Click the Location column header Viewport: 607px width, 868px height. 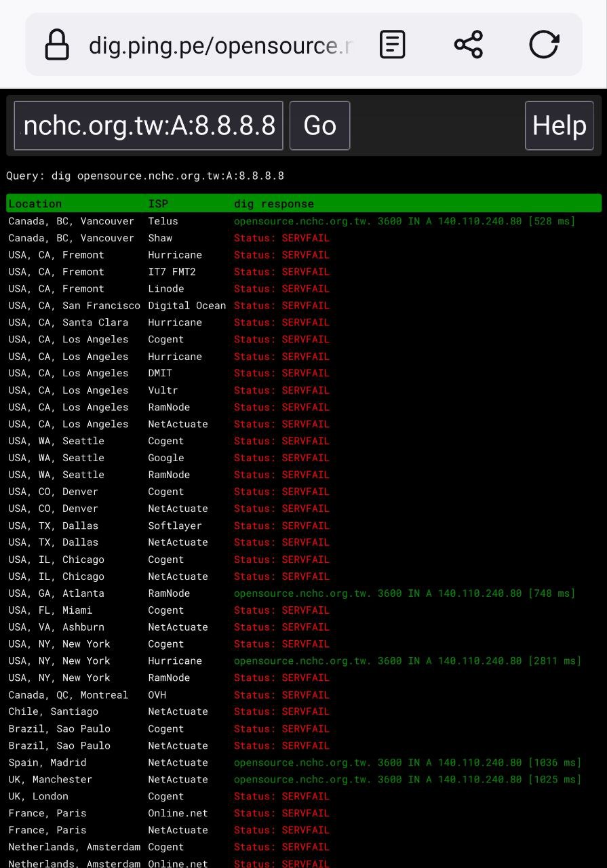(x=35, y=203)
